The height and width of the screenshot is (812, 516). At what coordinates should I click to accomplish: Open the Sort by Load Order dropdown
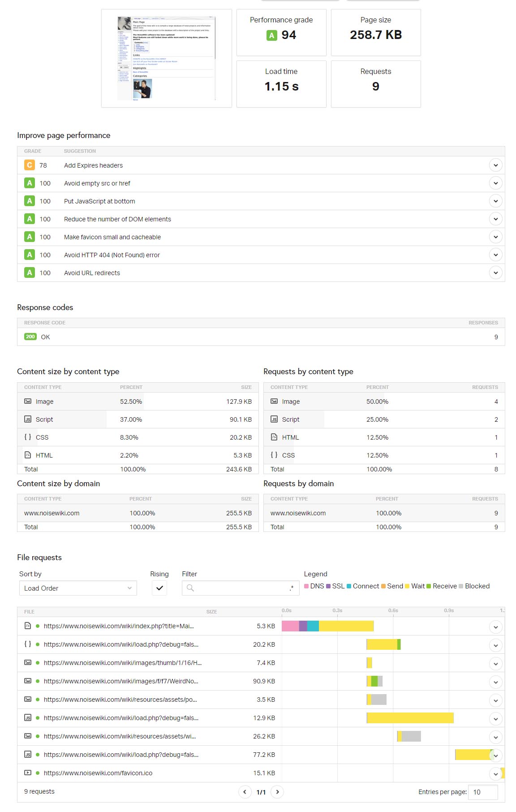[78, 588]
